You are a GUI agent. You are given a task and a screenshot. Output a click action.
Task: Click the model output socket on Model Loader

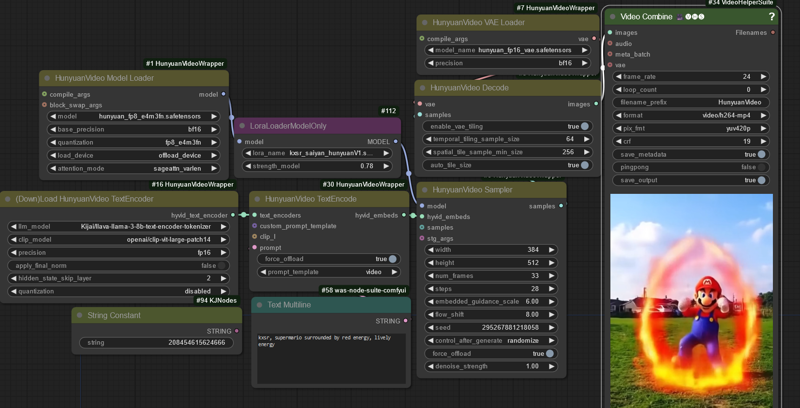[223, 94]
